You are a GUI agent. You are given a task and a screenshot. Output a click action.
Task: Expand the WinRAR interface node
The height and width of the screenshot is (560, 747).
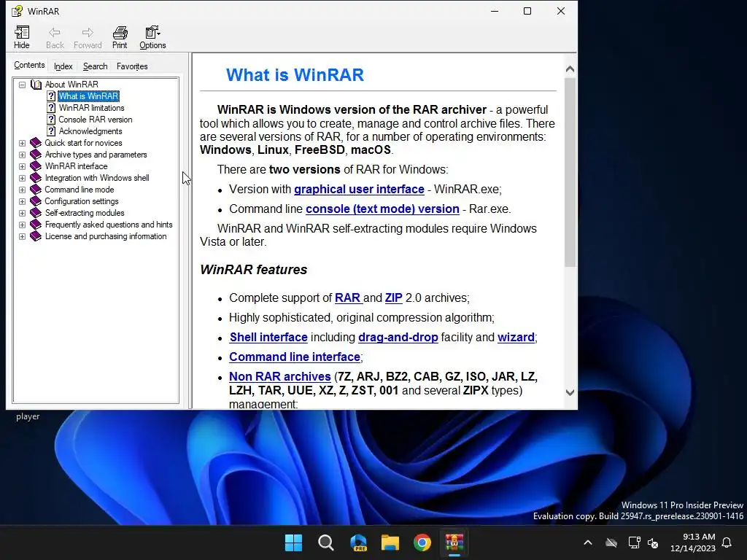click(22, 166)
